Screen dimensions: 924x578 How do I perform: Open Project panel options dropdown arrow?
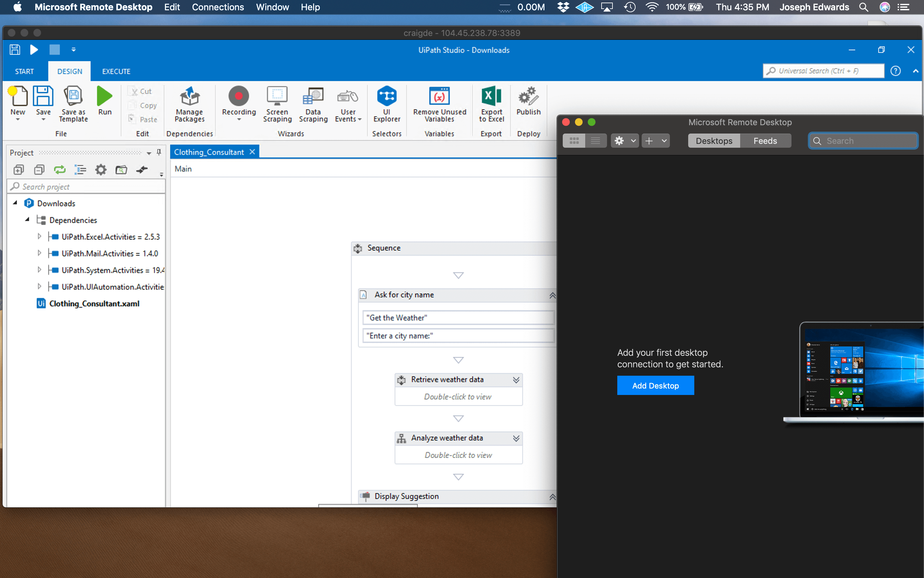tap(149, 153)
